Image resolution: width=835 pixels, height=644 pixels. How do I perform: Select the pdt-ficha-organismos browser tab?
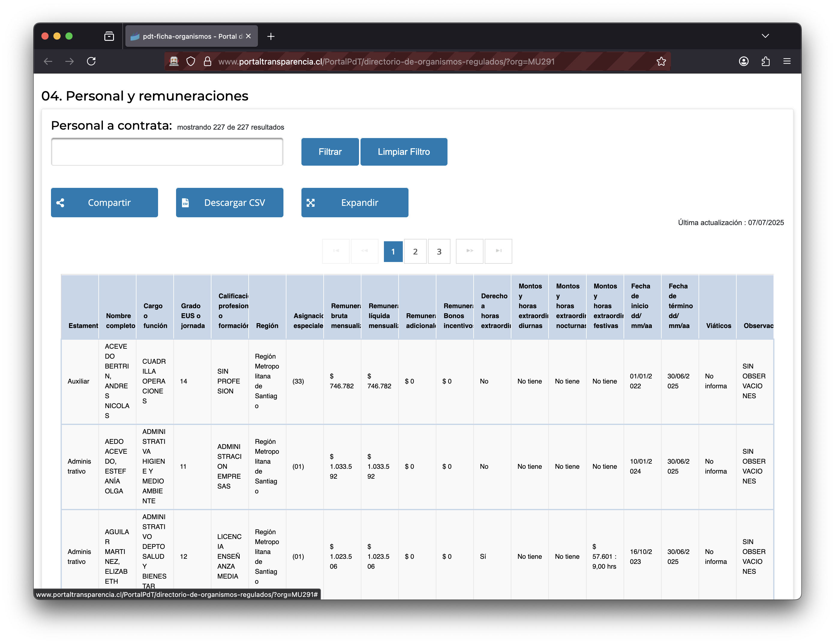coord(191,36)
